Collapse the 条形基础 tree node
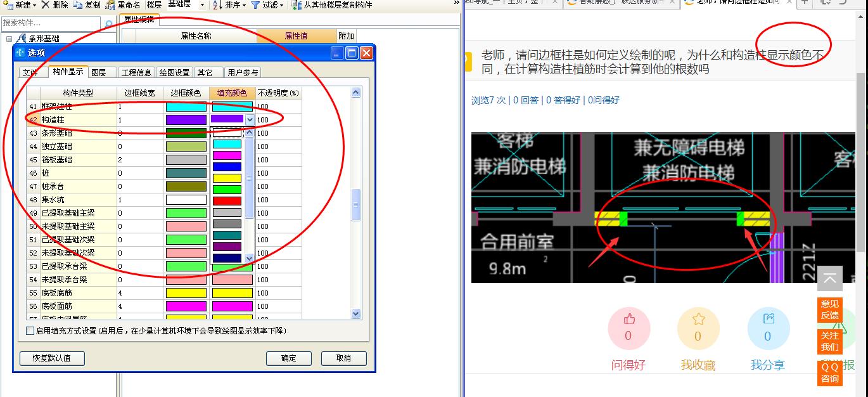The height and width of the screenshot is (397, 868). click(9, 39)
